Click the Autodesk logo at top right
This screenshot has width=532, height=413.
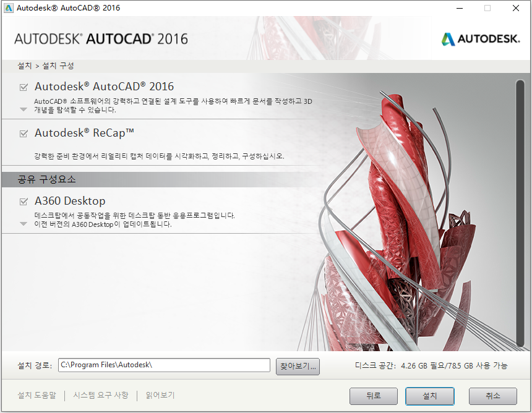[x=481, y=39]
